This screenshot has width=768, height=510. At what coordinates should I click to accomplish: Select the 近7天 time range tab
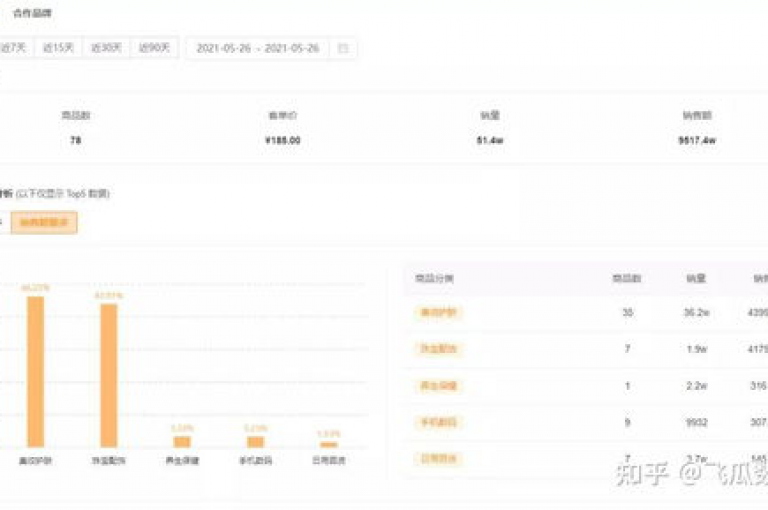[x=16, y=48]
